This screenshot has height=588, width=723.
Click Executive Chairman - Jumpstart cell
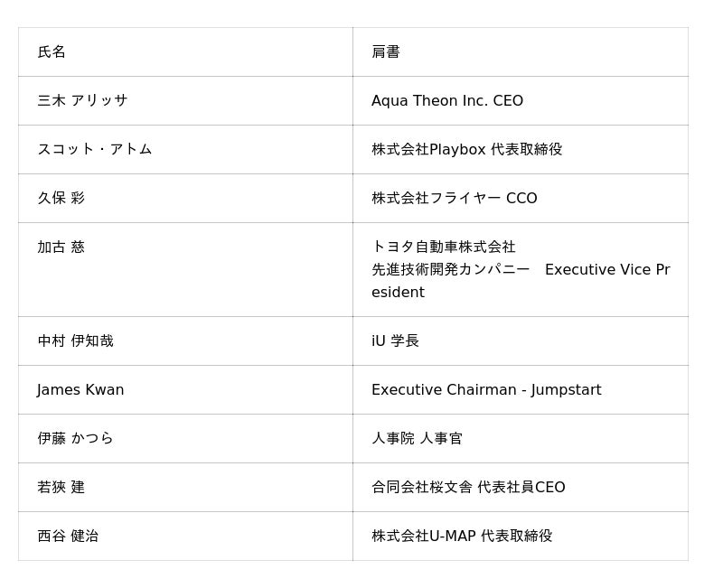coord(486,390)
